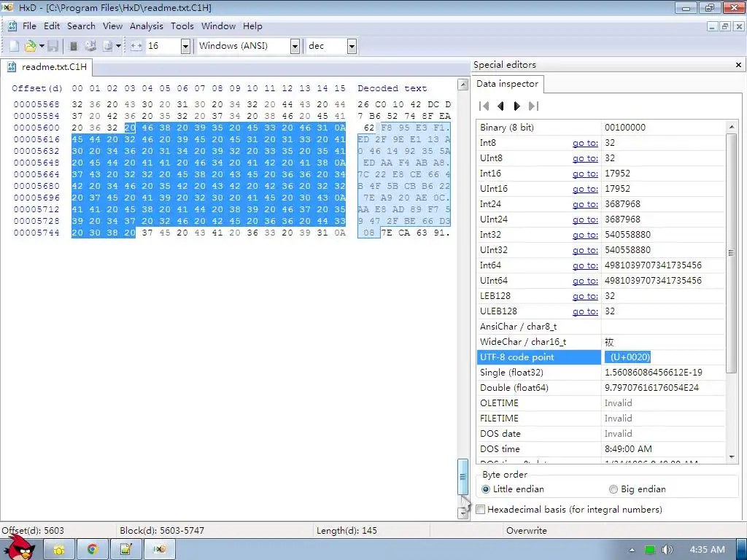This screenshot has width=747, height=560.
Task: Click offset row 00005744
Action: coord(36,233)
